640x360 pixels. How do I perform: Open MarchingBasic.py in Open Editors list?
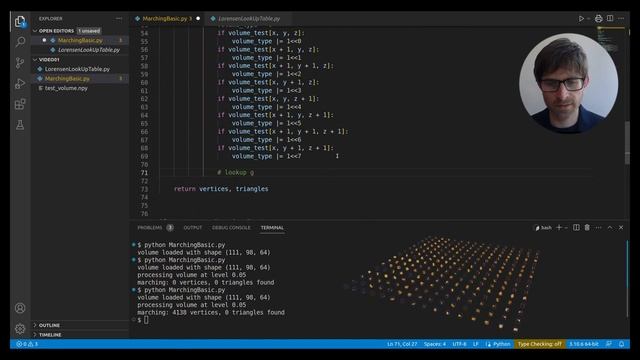coord(80,40)
